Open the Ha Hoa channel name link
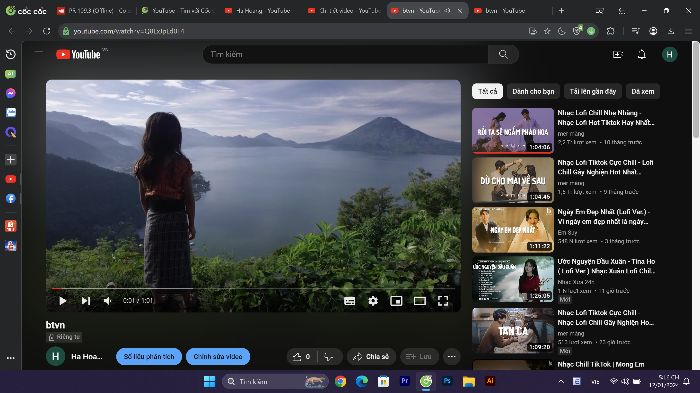Image resolution: width=700 pixels, height=393 pixels. [x=87, y=356]
